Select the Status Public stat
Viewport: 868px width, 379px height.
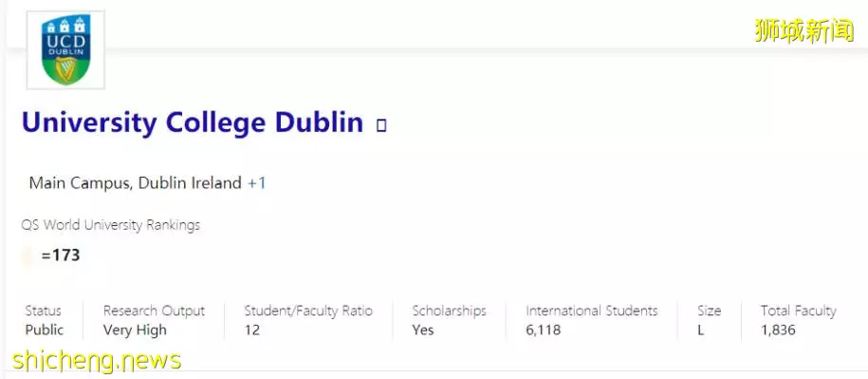pyautogui.click(x=45, y=320)
